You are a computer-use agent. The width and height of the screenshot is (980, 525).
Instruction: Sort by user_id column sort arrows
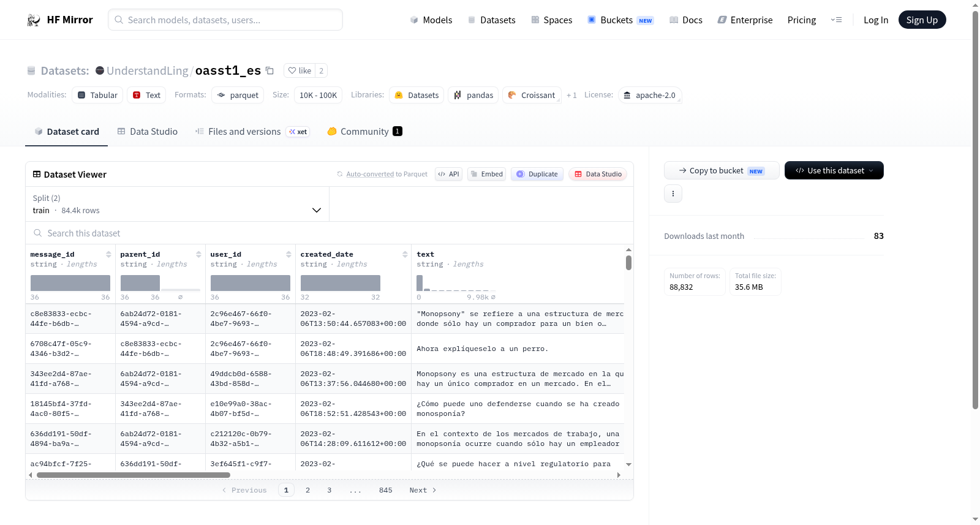[x=288, y=254]
